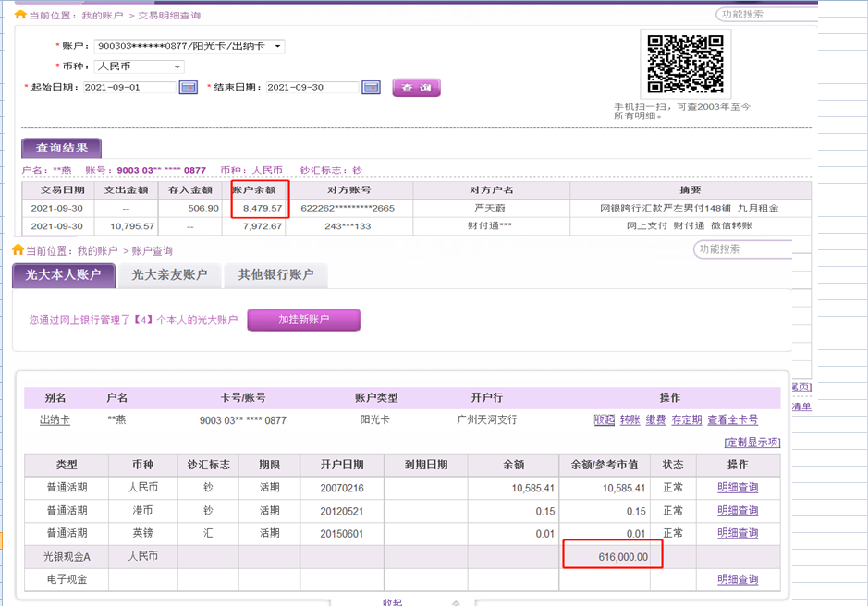The height and width of the screenshot is (606, 868).
Task: Click the counterparty account 243***133
Action: (348, 226)
